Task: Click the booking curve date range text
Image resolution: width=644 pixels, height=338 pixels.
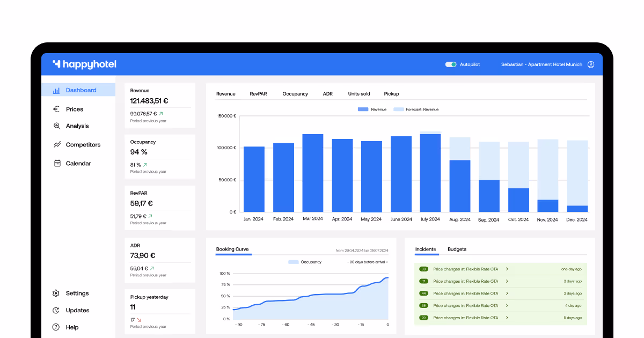Action: point(362,251)
